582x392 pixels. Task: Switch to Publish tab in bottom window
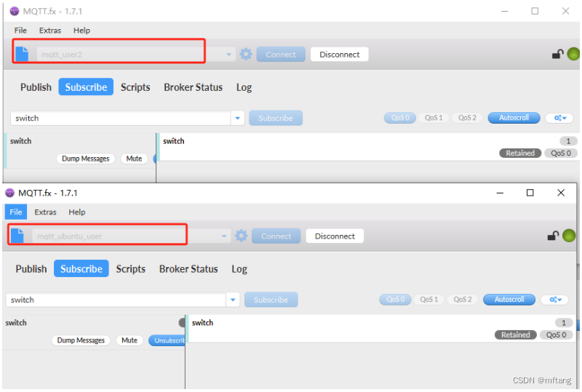pos(31,269)
